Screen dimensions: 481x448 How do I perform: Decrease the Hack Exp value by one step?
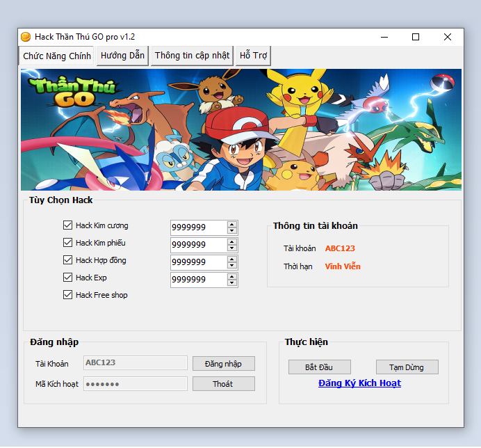(231, 283)
